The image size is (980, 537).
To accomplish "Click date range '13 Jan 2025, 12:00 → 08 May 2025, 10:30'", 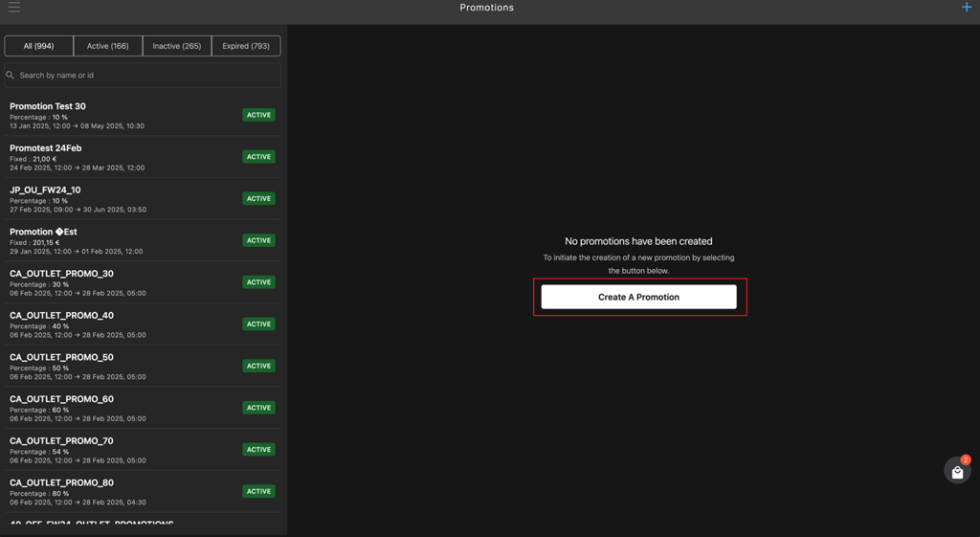I will pyautogui.click(x=77, y=126).
